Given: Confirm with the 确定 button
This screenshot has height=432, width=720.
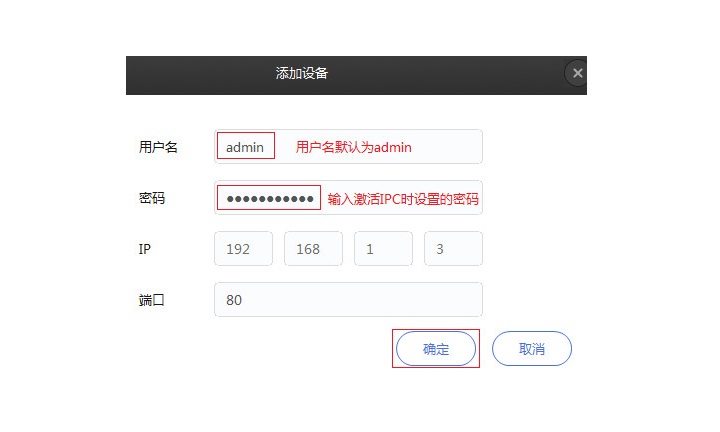Looking at the screenshot, I should pyautogui.click(x=436, y=348).
